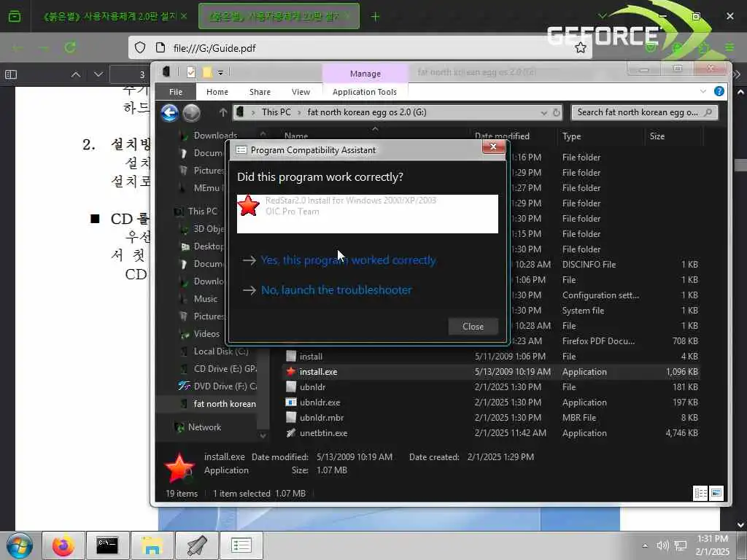
Task: Open the Home ribbon tab
Action: click(x=217, y=92)
